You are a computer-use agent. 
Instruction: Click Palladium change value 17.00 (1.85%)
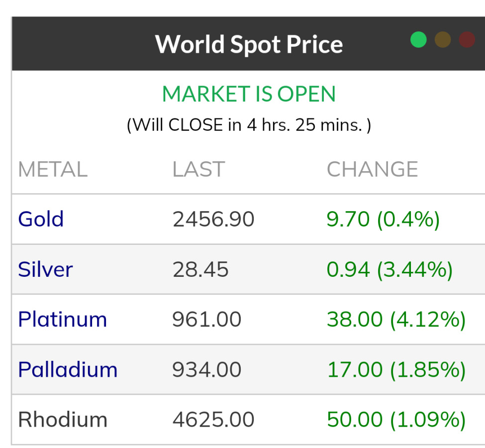point(396,369)
